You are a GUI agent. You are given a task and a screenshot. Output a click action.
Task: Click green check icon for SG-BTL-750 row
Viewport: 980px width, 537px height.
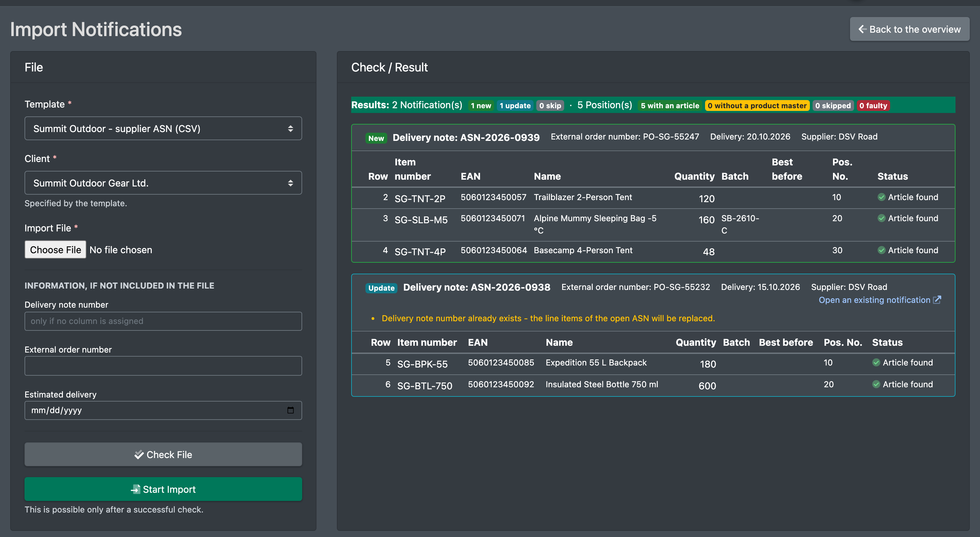[x=876, y=385]
